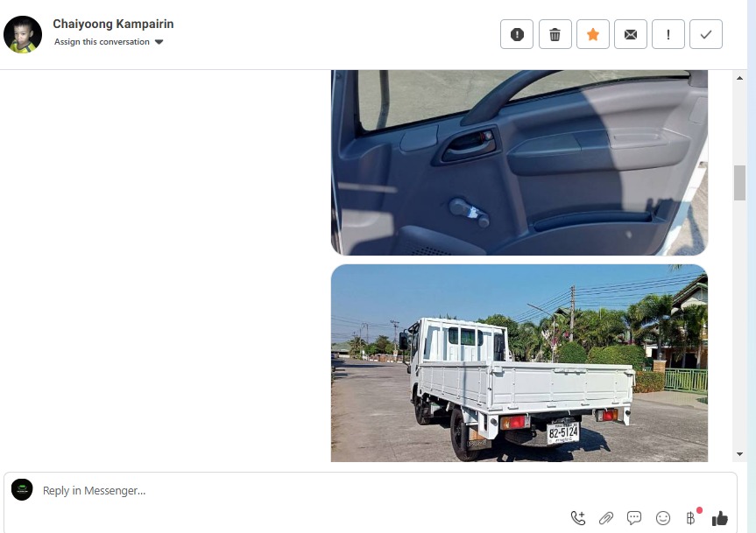Open Chaiyoong Kampairin profile picture
Image resolution: width=756 pixels, height=533 pixels.
pos(23,34)
